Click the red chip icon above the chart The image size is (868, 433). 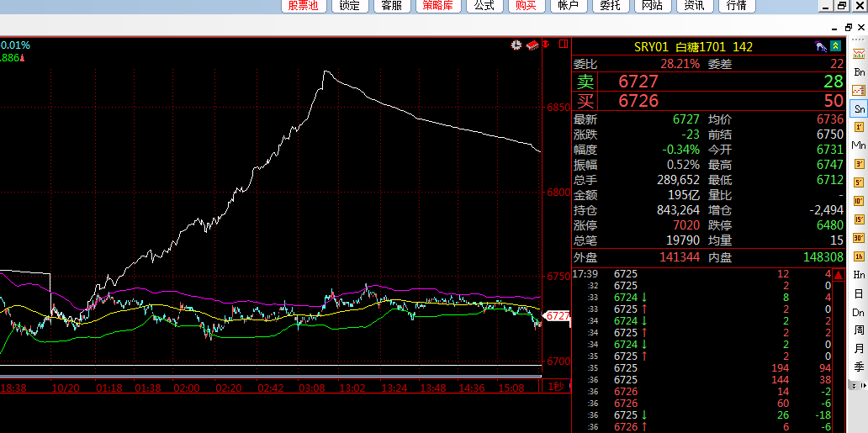(532, 45)
